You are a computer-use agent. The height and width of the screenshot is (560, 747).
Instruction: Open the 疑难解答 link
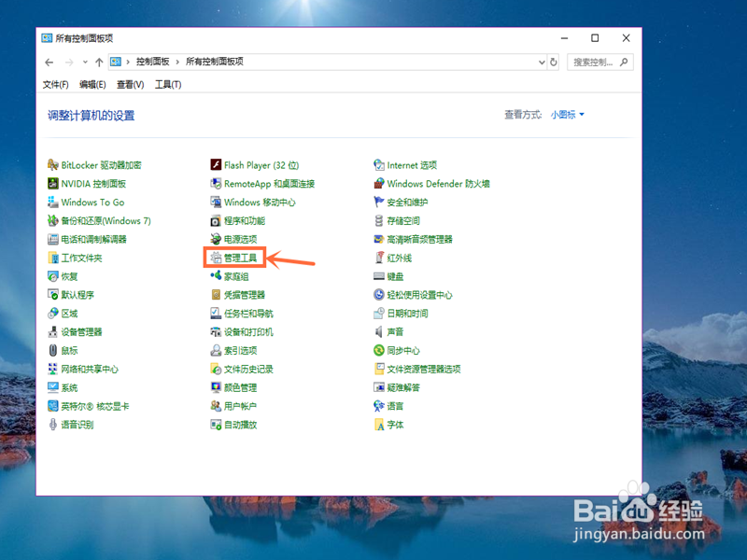pyautogui.click(x=403, y=387)
